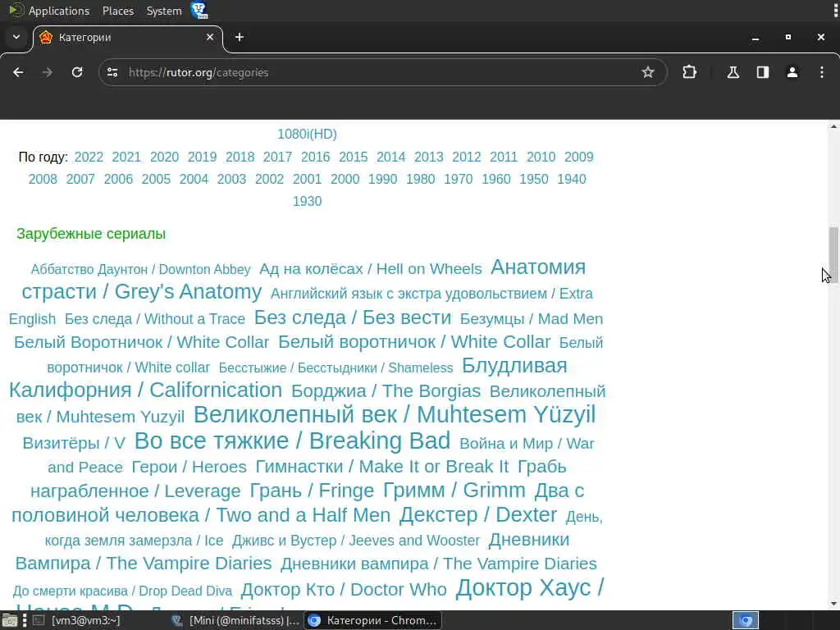Toggle the browser side panel icon
This screenshot has height=630, width=840.
(x=763, y=72)
